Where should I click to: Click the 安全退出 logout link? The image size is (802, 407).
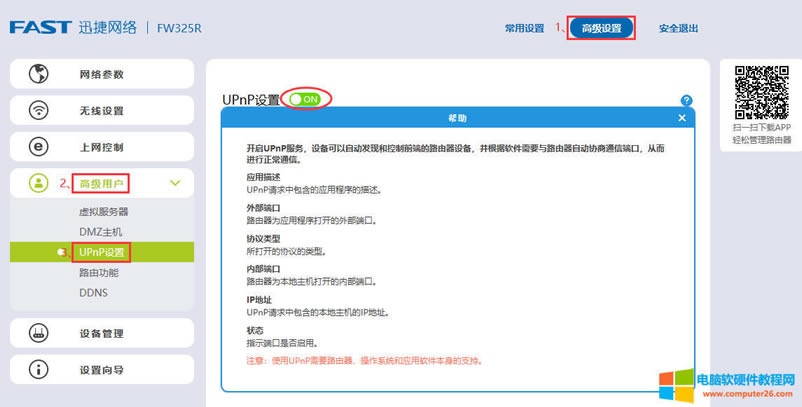click(x=678, y=28)
